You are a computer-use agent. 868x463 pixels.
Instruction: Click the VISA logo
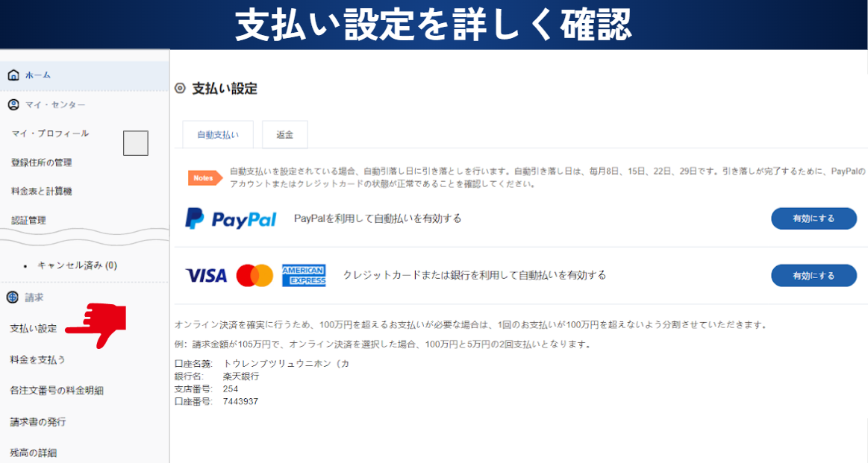pyautogui.click(x=206, y=275)
